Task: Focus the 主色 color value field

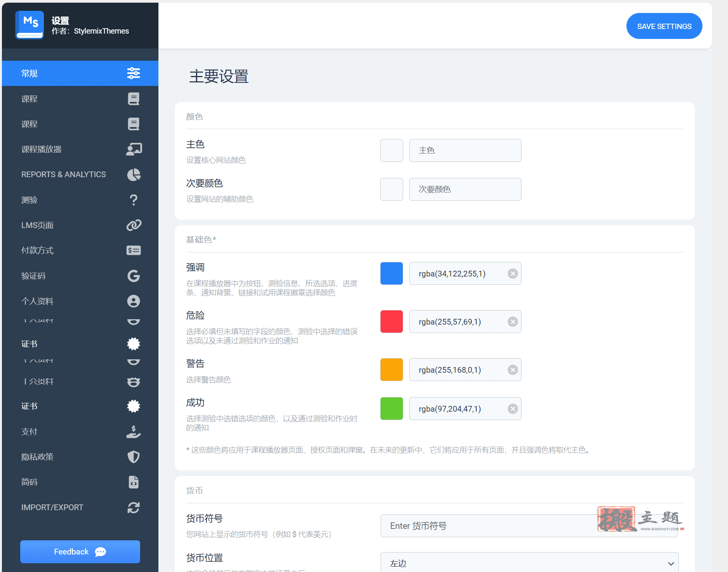Action: coord(465,150)
